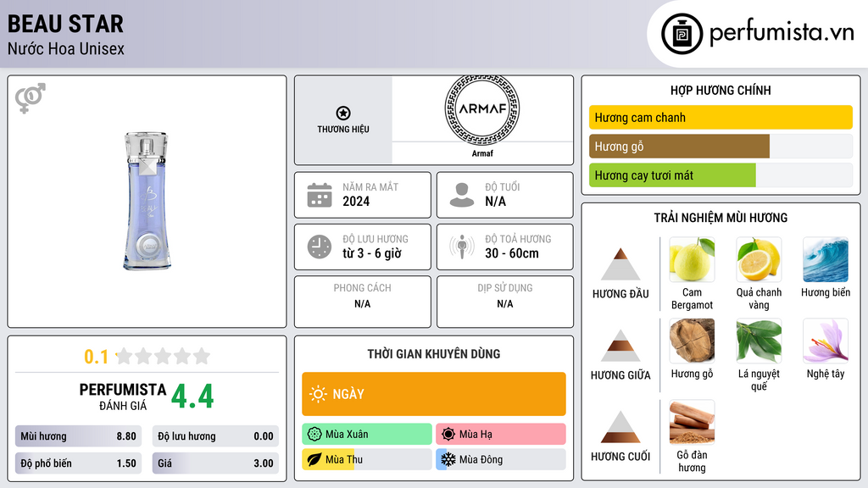Click the orange Ngày time bar
This screenshot has width=868, height=488.
(433, 394)
